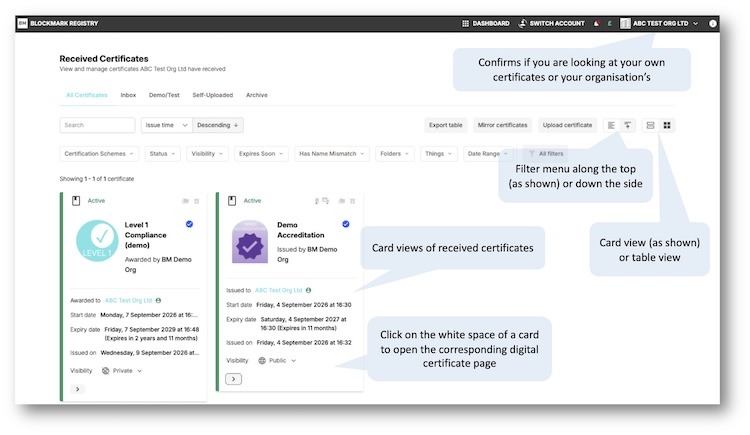Open the notifications bell icon

point(596,23)
